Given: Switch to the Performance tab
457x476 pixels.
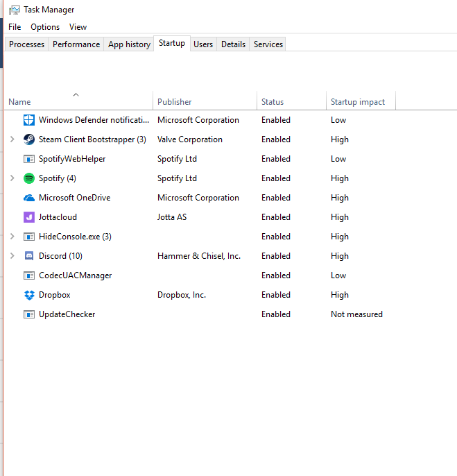Looking at the screenshot, I should tap(76, 44).
